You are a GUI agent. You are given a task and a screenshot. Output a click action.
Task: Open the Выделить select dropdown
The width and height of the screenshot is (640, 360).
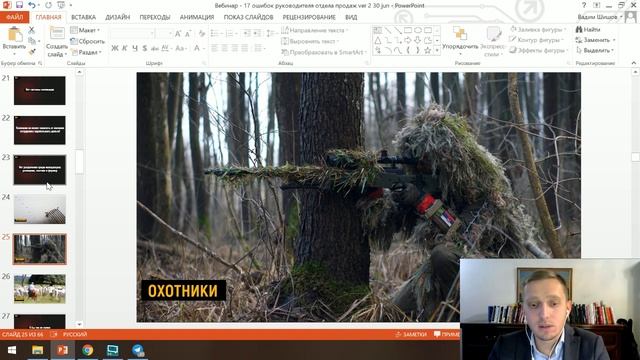[596, 50]
